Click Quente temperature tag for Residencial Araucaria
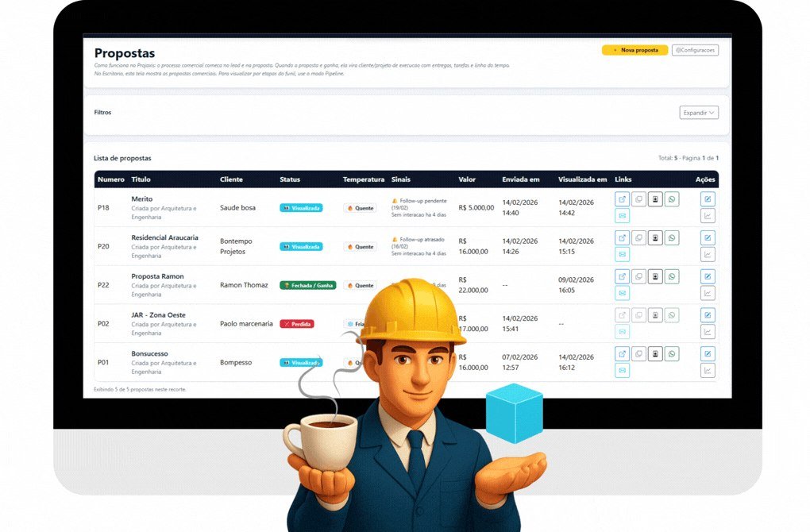The height and width of the screenshot is (532, 810). [x=361, y=247]
